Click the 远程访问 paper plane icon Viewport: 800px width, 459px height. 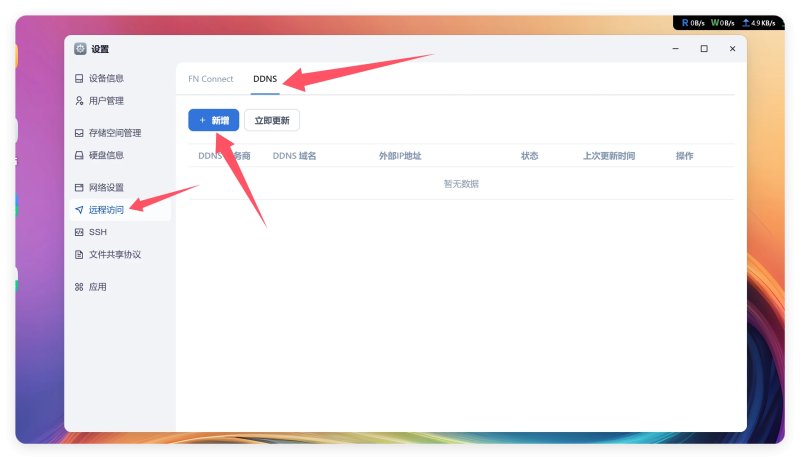tap(79, 210)
